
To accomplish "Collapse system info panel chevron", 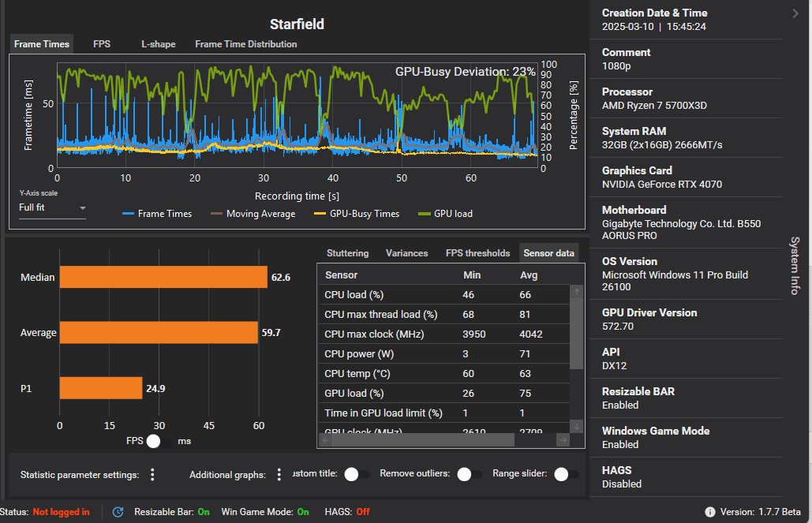I will click(795, 13).
